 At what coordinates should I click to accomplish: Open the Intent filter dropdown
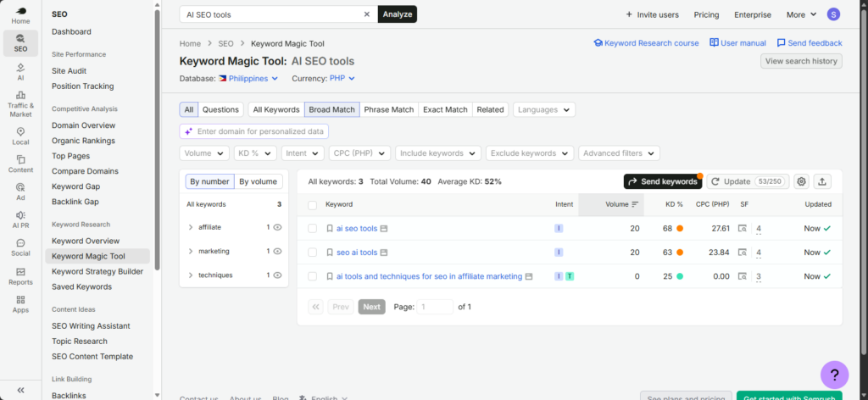(303, 153)
